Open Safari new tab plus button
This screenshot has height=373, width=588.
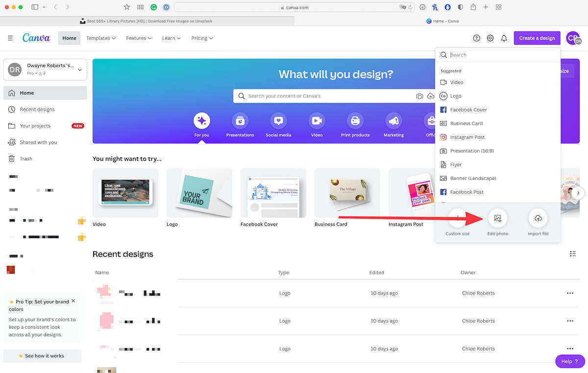click(x=486, y=7)
